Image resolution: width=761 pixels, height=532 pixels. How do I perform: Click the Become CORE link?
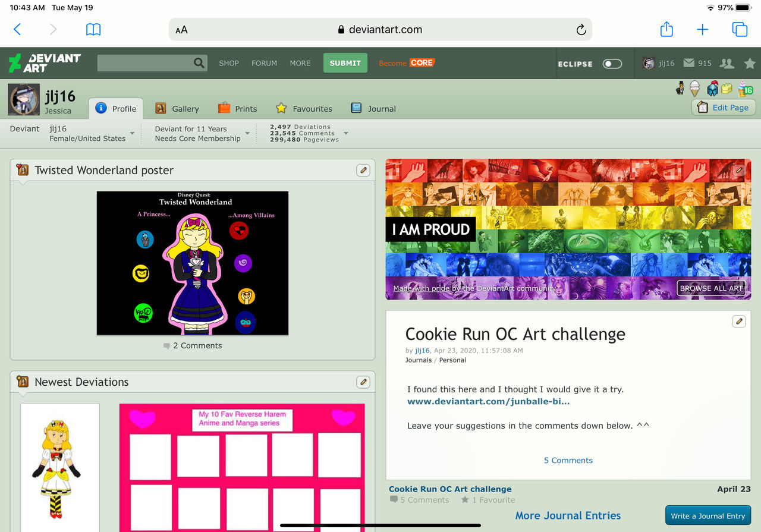coord(407,63)
